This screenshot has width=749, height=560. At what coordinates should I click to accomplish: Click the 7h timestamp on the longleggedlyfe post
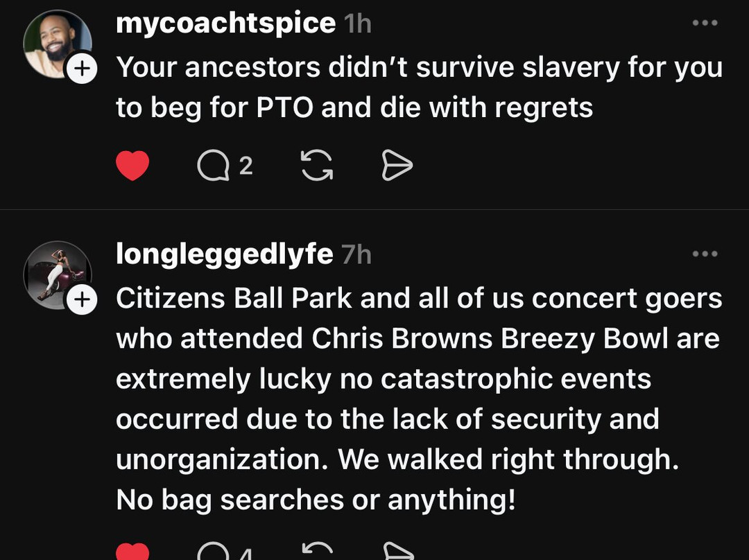(x=356, y=255)
